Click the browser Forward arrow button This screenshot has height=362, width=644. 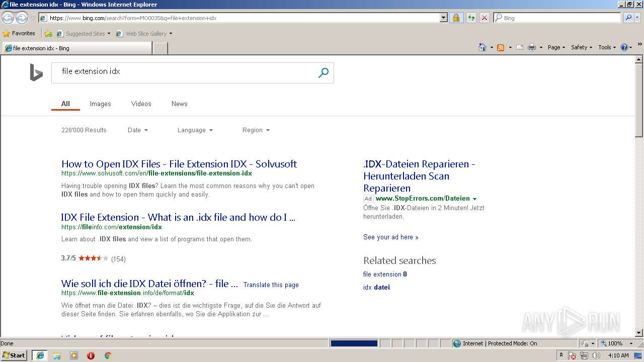[22, 18]
